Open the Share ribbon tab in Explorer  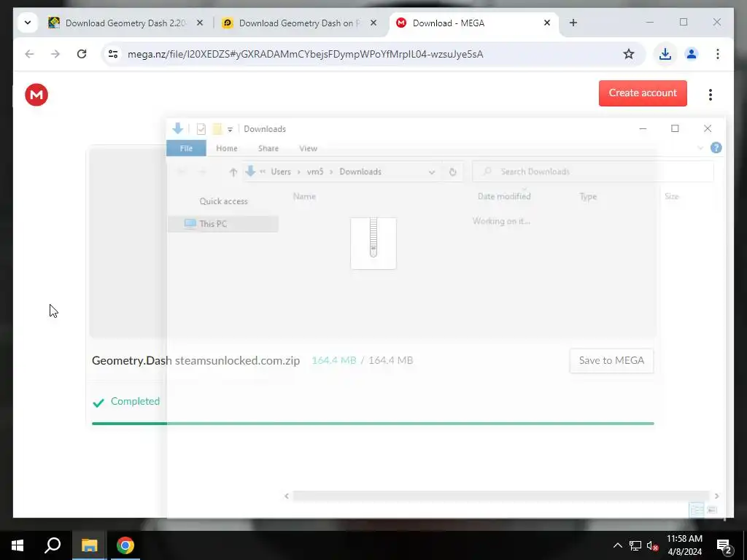pos(268,148)
